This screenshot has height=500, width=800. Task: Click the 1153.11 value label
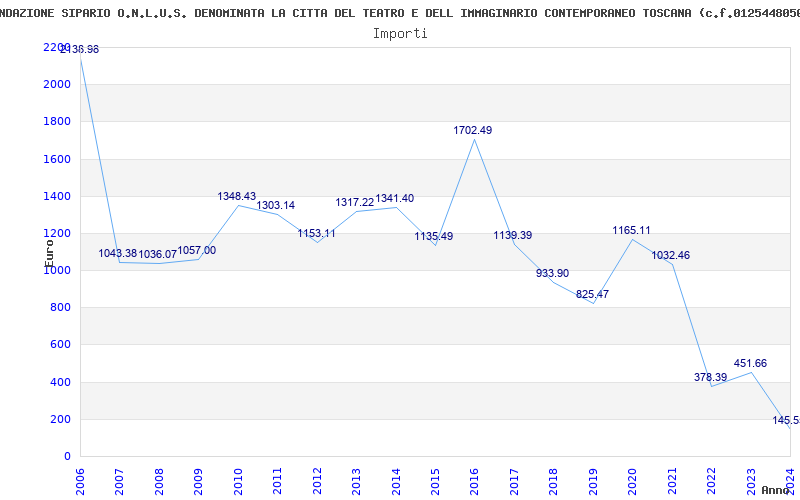point(317,233)
